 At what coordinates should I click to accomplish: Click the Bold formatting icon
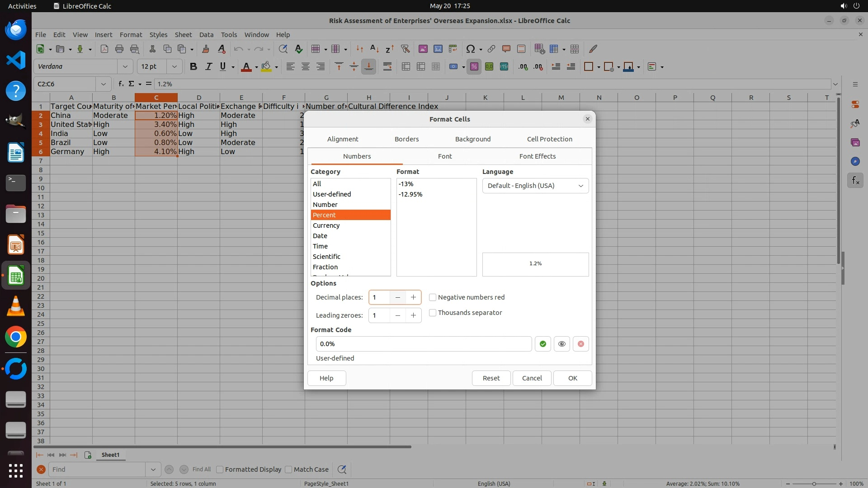[x=193, y=67]
